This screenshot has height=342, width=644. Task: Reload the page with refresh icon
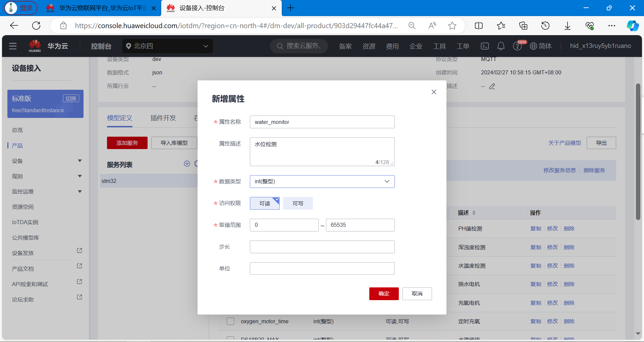(36, 25)
